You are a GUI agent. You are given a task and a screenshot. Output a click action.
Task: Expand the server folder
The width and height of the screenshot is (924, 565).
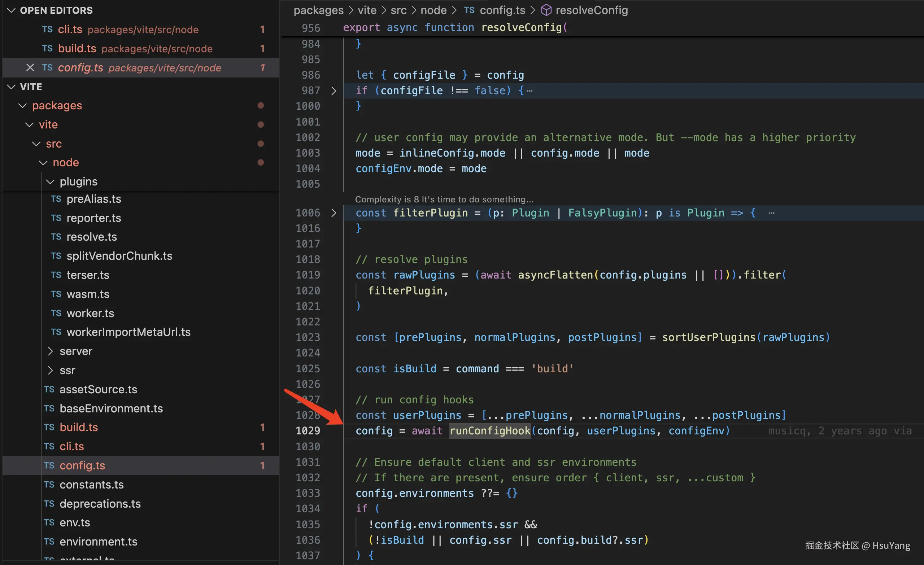pyautogui.click(x=50, y=351)
